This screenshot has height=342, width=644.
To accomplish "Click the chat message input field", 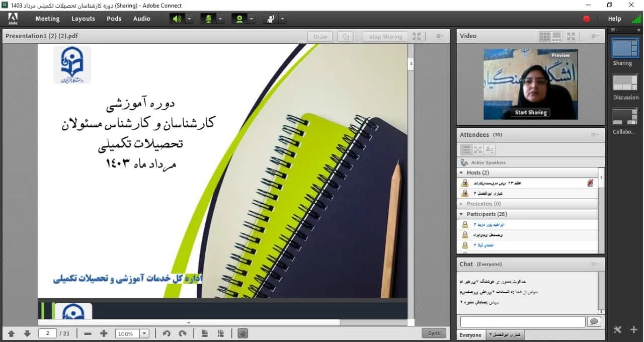I will pos(522,322).
